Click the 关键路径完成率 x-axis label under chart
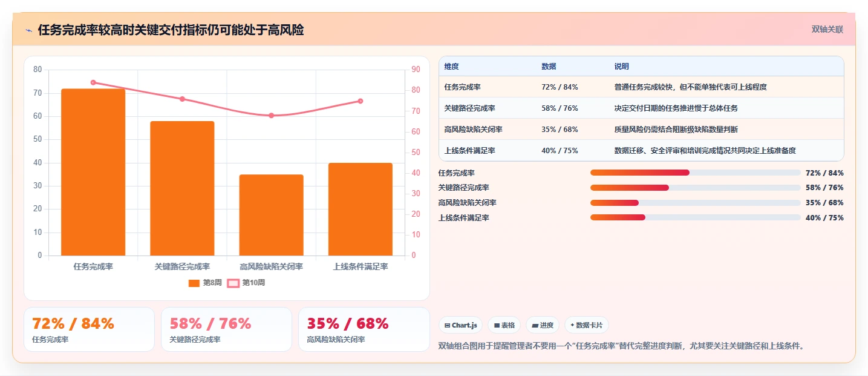The height and width of the screenshot is (376, 868). (x=182, y=266)
